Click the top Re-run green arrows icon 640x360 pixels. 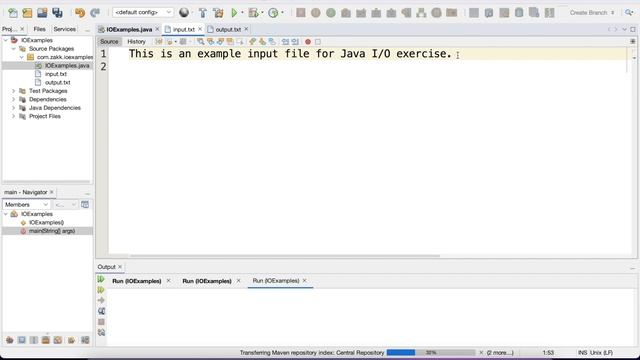101,279
